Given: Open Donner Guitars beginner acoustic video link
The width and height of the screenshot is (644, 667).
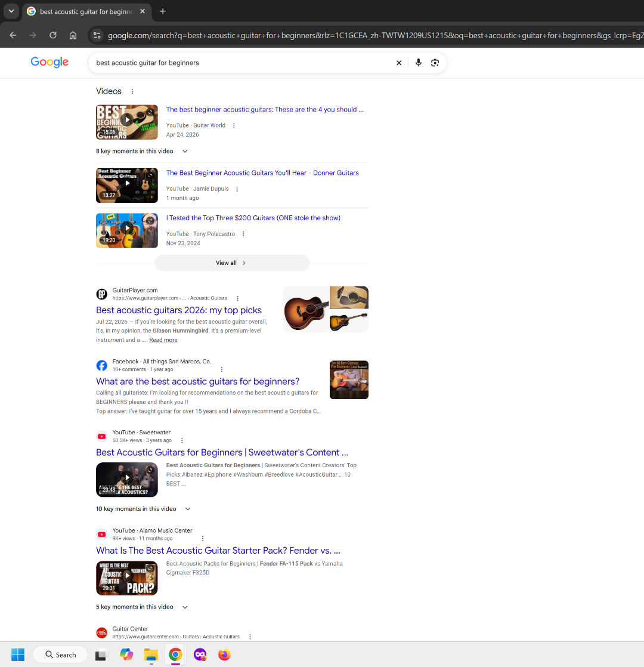Looking at the screenshot, I should click(x=262, y=172).
